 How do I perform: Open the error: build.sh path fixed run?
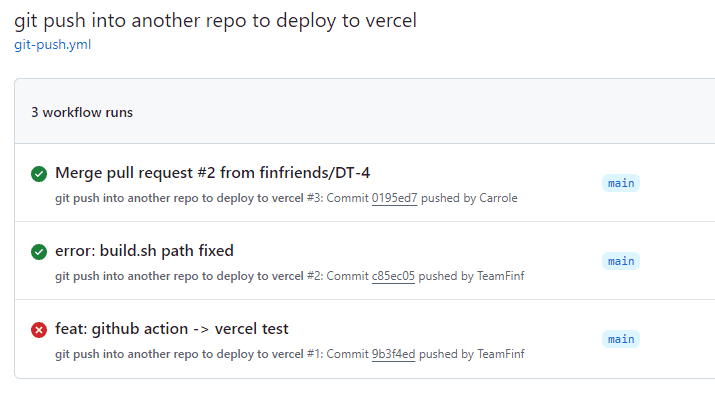(x=144, y=251)
